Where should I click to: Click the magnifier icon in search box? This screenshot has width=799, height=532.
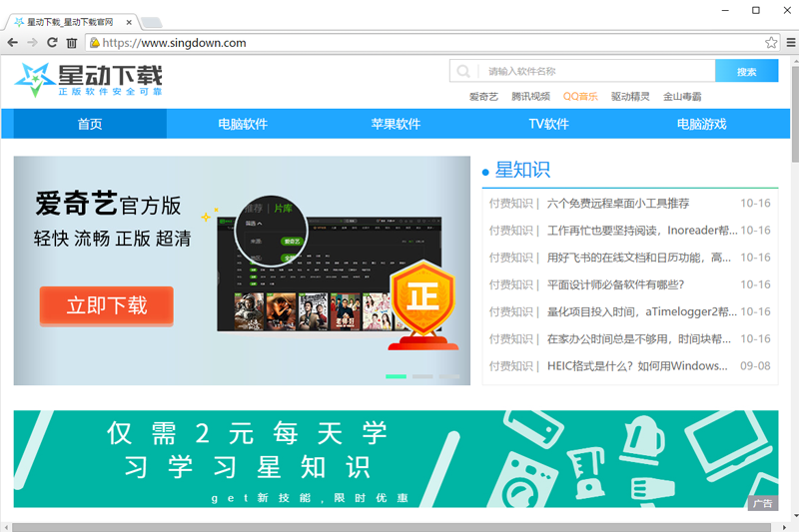point(463,71)
